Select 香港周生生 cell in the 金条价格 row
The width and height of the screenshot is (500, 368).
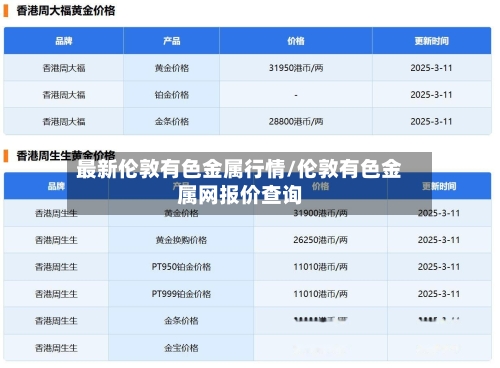pos(56,321)
